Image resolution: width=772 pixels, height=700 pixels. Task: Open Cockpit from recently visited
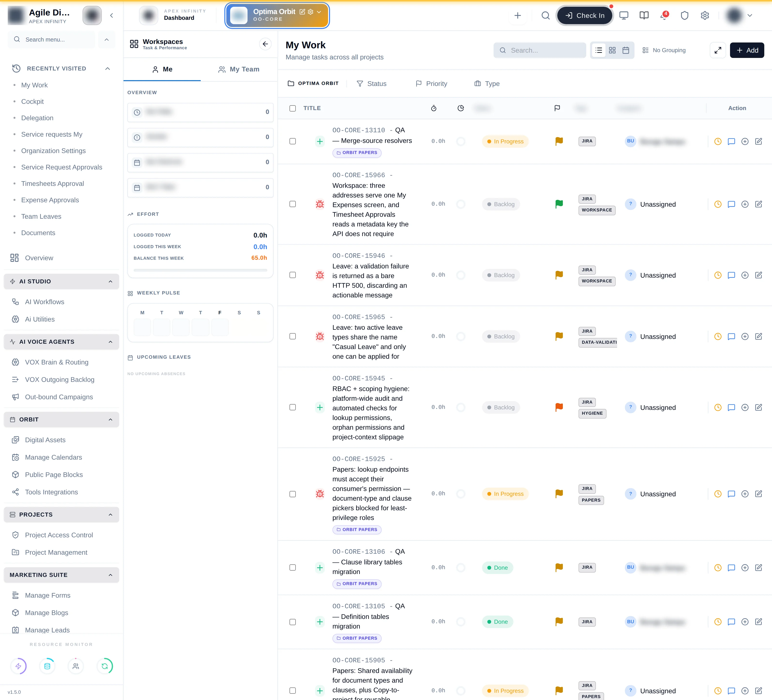(33, 102)
